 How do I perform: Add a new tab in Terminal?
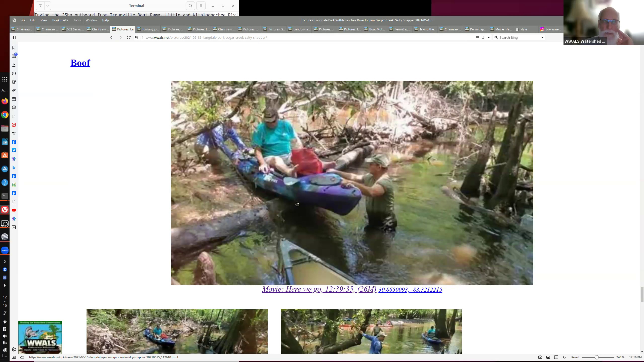40,6
